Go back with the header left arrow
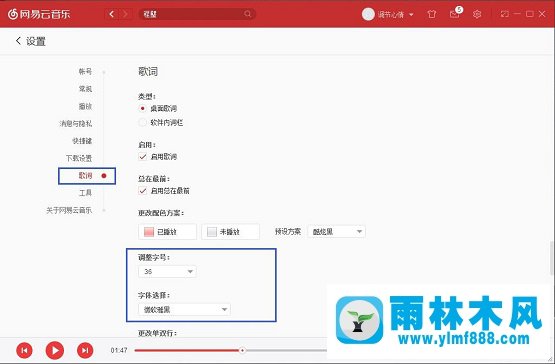This screenshot has width=555, height=364. pos(112,14)
